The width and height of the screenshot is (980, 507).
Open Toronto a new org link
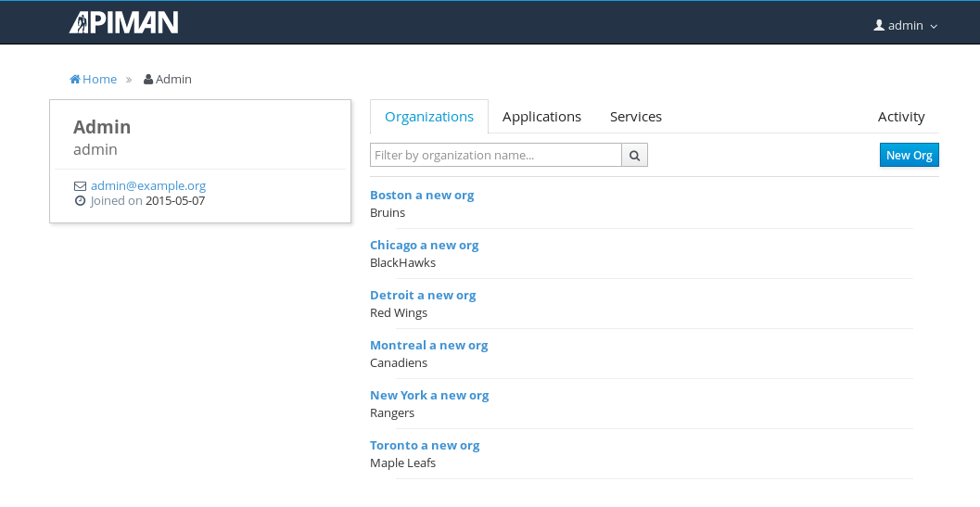click(425, 445)
